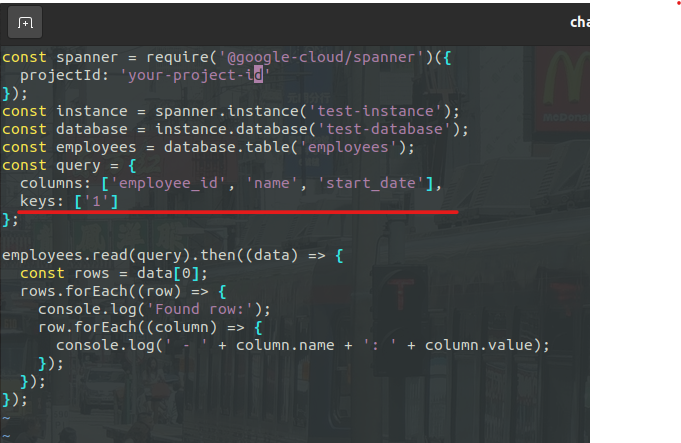Viewport: 681px width, 443px height.
Task: Click the 'start_date' column string
Action: point(371,183)
